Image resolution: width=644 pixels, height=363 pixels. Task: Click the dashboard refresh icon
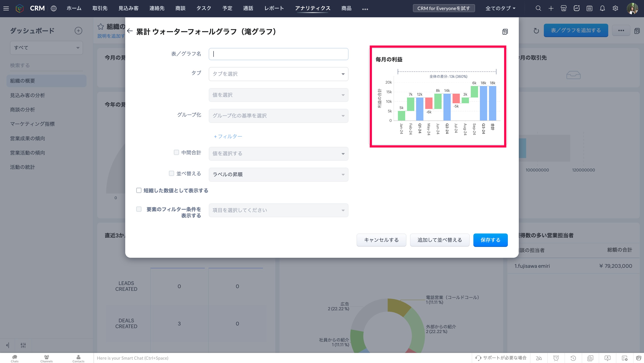tap(536, 30)
